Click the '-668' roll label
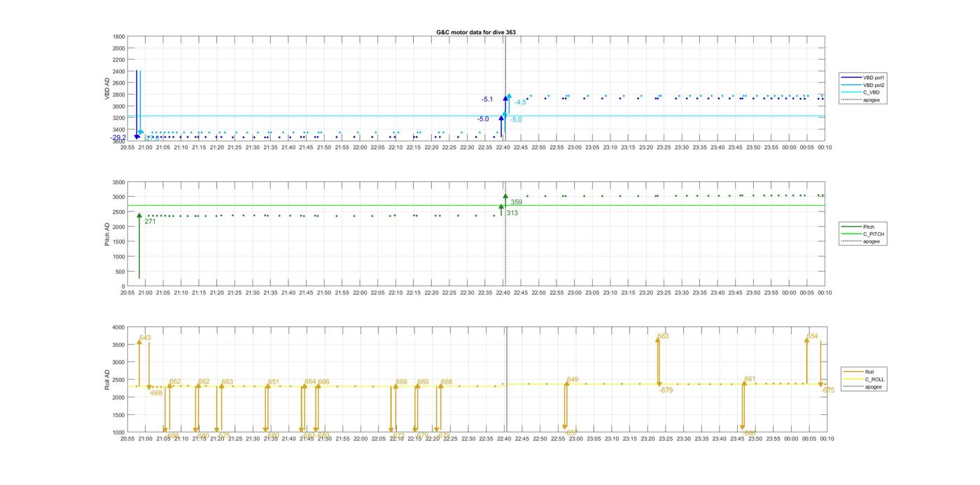The height and width of the screenshot is (485, 980). (x=156, y=393)
